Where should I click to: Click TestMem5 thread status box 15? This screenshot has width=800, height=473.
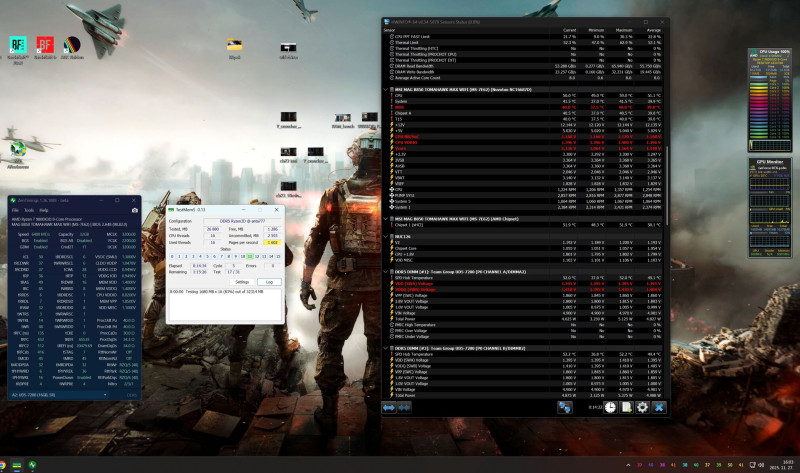(x=278, y=256)
